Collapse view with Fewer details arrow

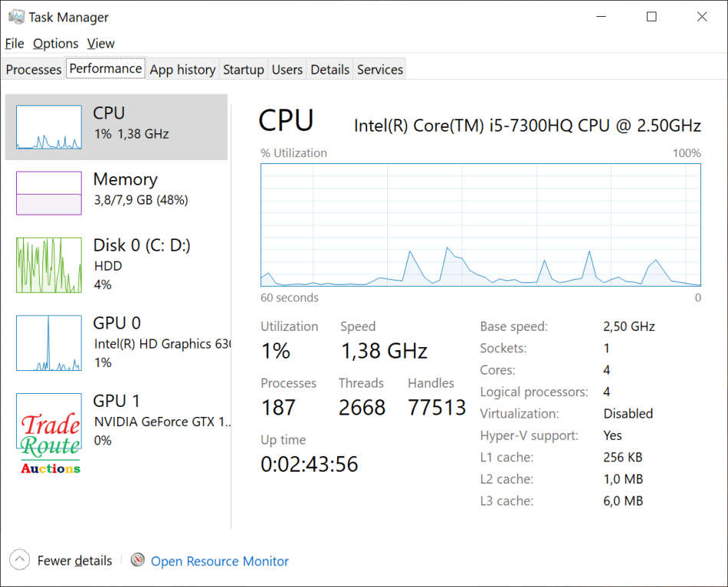pyautogui.click(x=20, y=560)
